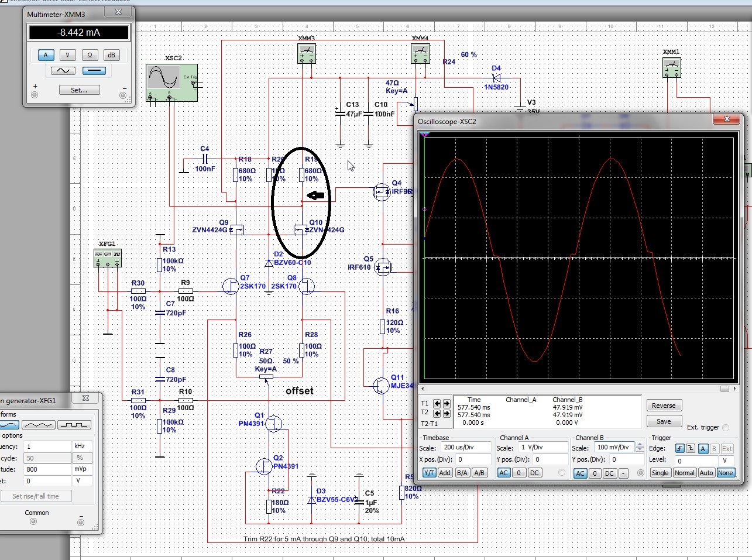Image resolution: width=752 pixels, height=560 pixels.
Task: Edit function generator frequency value field
Action: (46, 446)
